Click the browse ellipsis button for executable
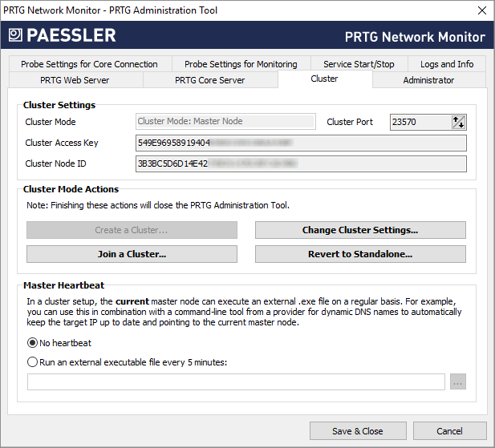This screenshot has width=495, height=448. [457, 381]
